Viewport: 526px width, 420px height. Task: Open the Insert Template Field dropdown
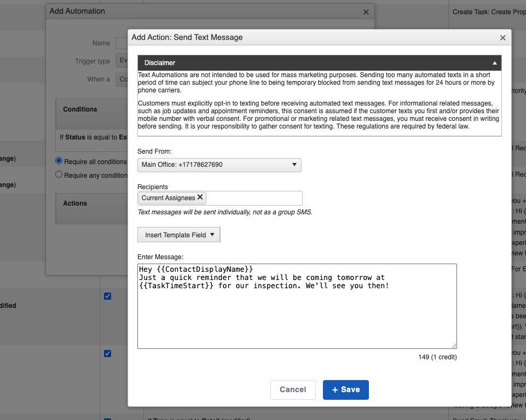coord(179,235)
